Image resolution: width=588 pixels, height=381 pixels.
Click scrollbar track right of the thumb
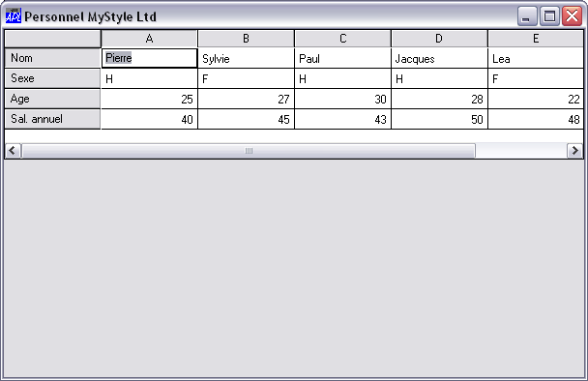pos(521,151)
